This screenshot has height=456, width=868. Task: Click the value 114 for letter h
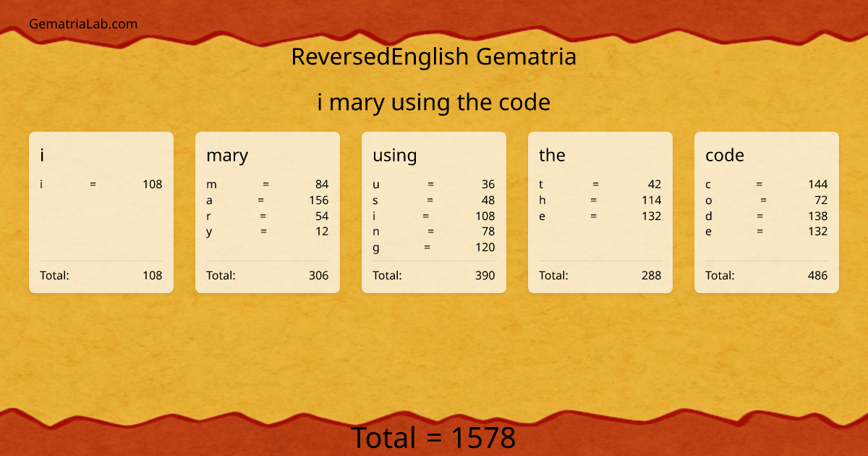652,200
